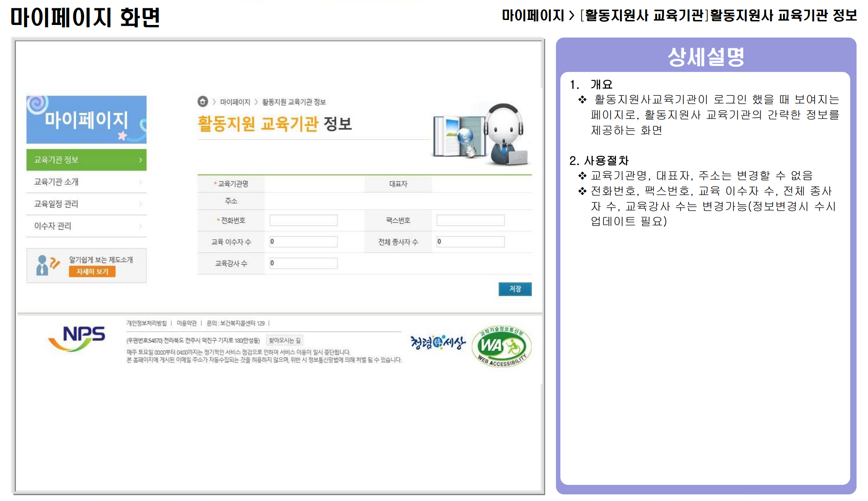Open the 교육일정 관리 sidebar menu
The height and width of the screenshot is (501, 868).
[x=56, y=204]
